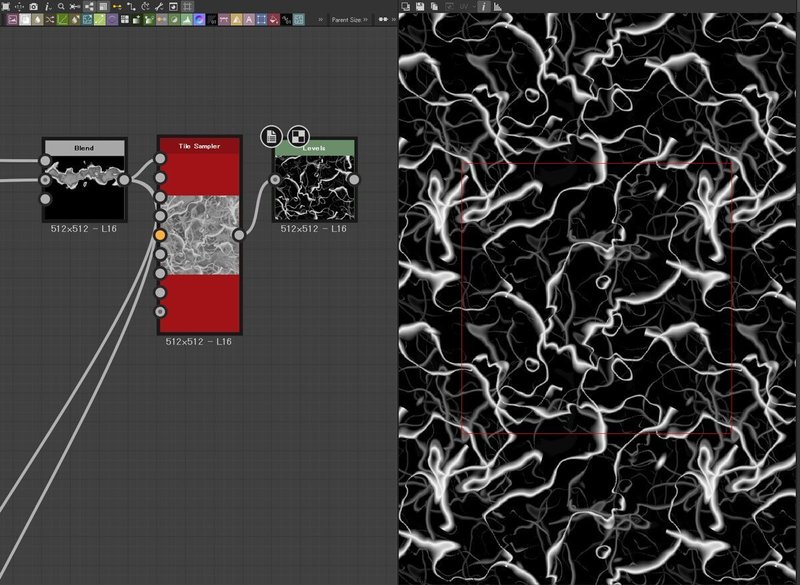Click the camera export graph image icon
Viewport: 800px width, 585px height.
coord(33,7)
